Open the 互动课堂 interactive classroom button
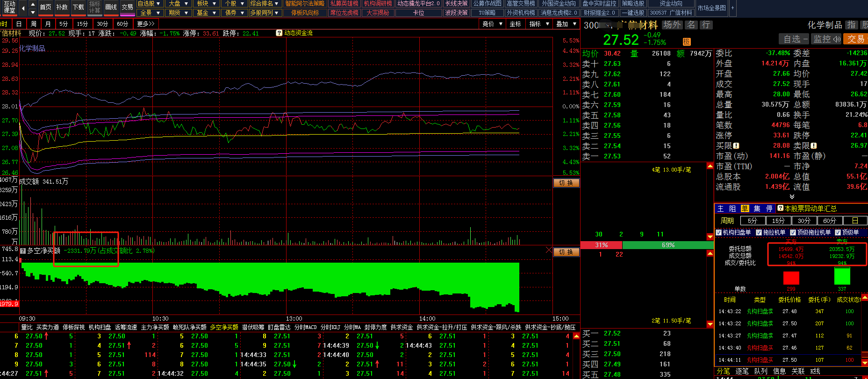868x379 pixels. point(9,7)
